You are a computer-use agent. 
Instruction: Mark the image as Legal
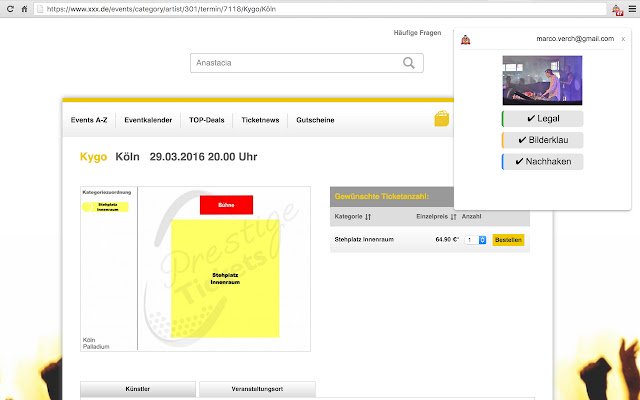(x=542, y=119)
